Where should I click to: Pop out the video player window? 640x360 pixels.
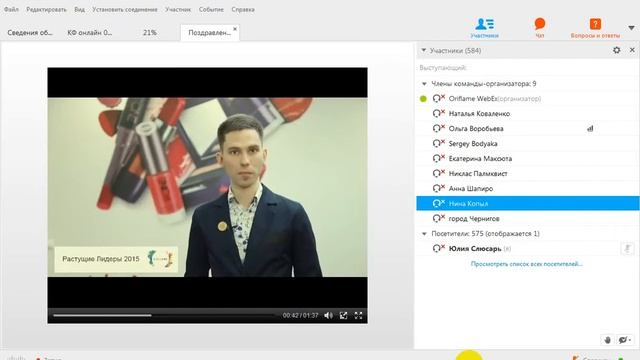click(344, 315)
